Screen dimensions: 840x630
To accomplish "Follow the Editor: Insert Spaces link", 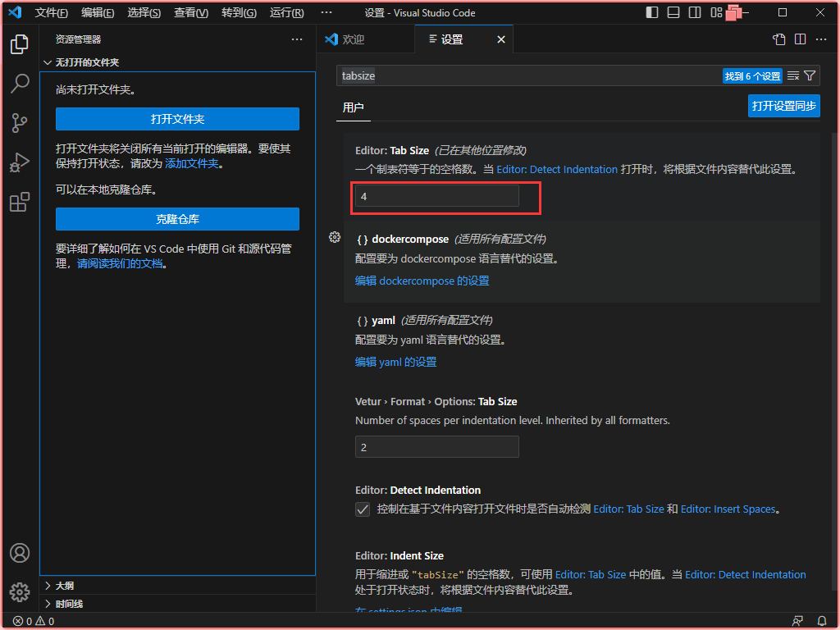I will coord(728,509).
